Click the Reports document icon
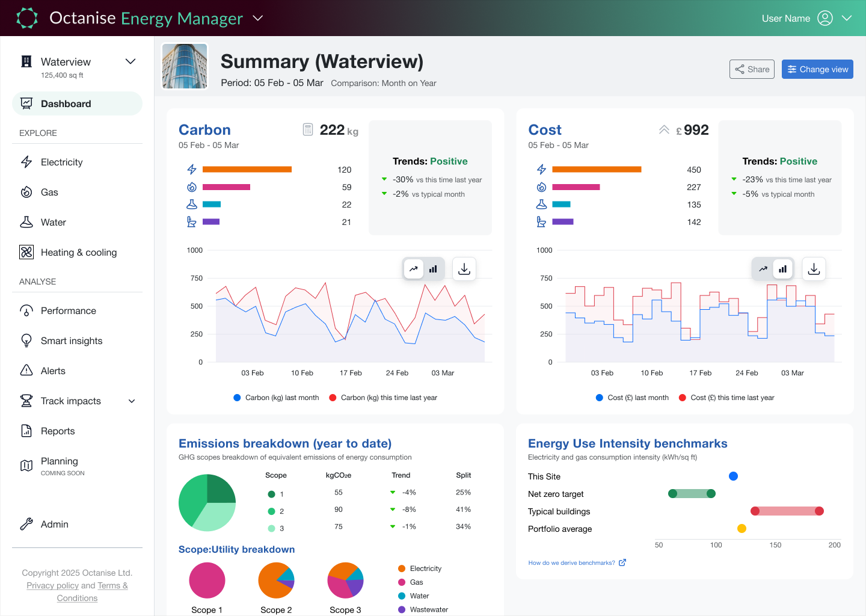 point(26,431)
